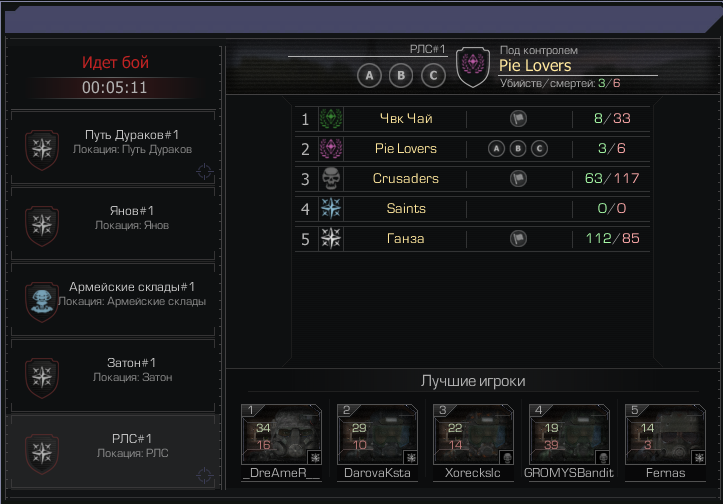Open top player _DreAmeR__ portrait
723x504 pixels.
(281, 434)
